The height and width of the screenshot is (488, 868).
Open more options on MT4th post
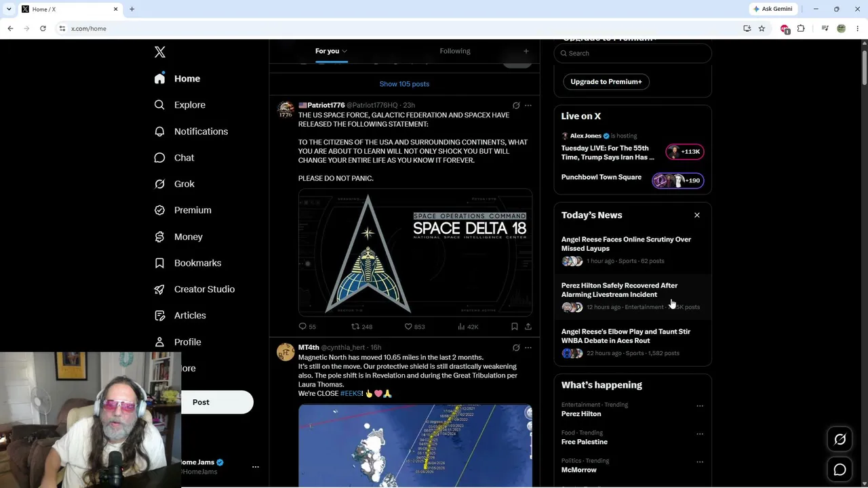(528, 348)
